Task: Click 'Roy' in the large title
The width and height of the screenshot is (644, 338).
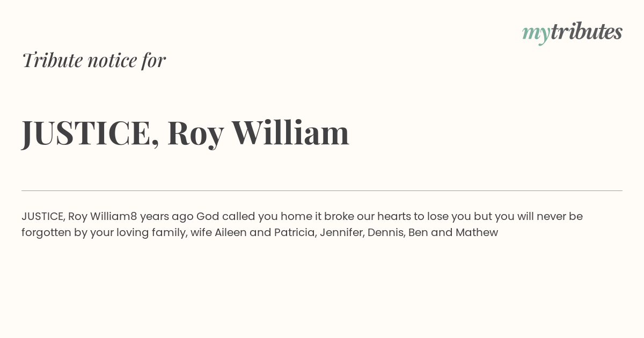Action: (195, 133)
